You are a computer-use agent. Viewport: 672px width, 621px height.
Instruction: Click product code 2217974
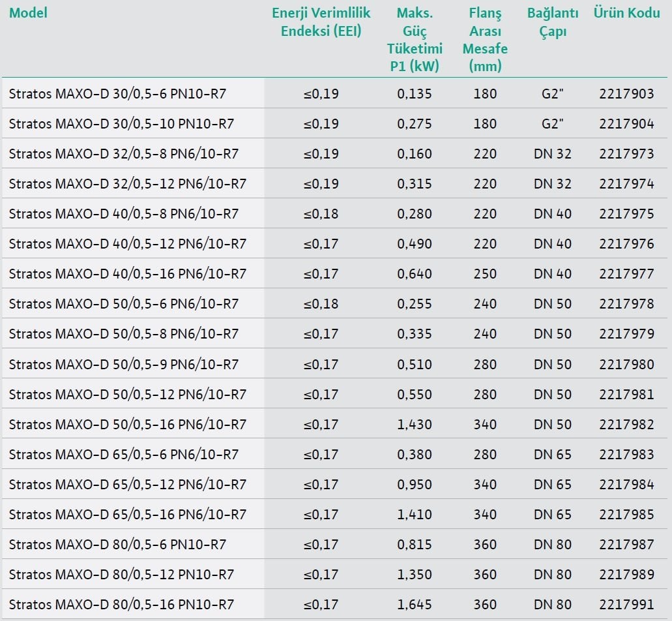(626, 183)
